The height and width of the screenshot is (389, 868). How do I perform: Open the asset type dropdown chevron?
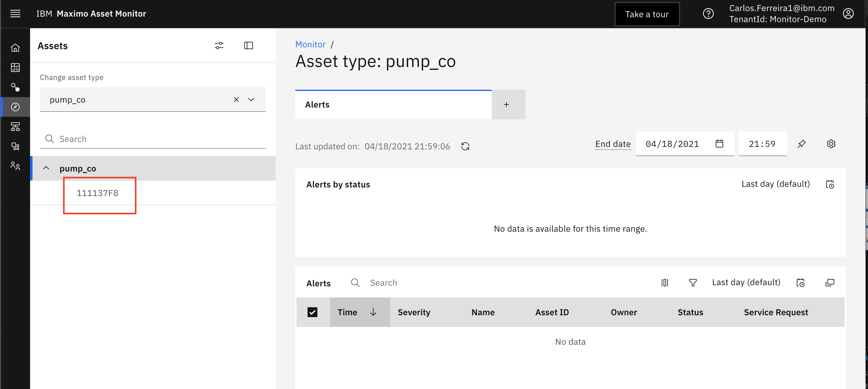[x=251, y=100]
